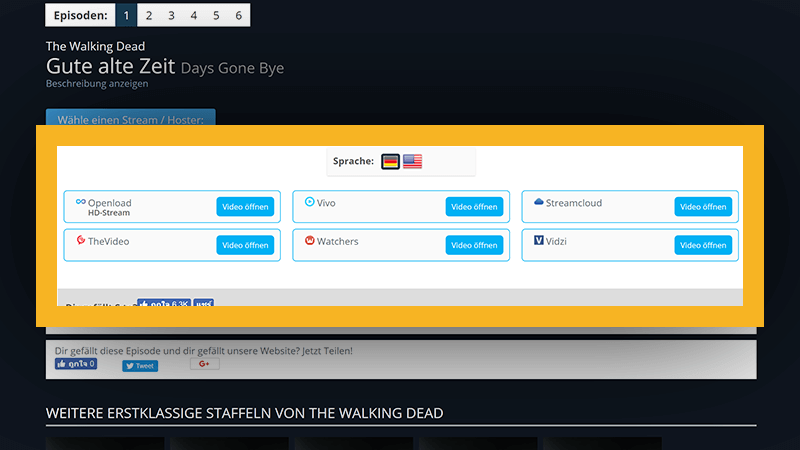Click Streamcloud hoster name
Viewport: 800px width, 450px height.
pos(573,203)
